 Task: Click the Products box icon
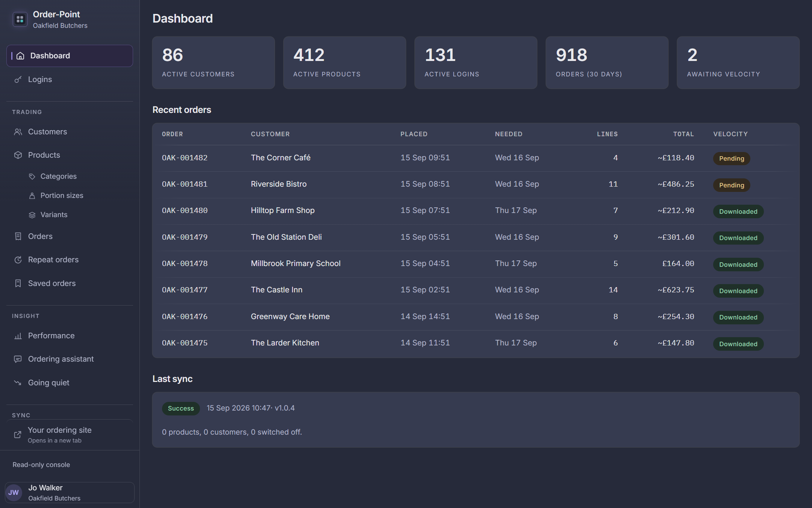point(18,155)
